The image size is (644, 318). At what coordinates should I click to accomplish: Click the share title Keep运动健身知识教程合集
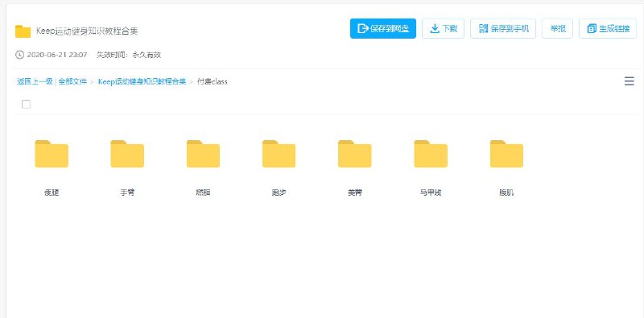coord(87,31)
